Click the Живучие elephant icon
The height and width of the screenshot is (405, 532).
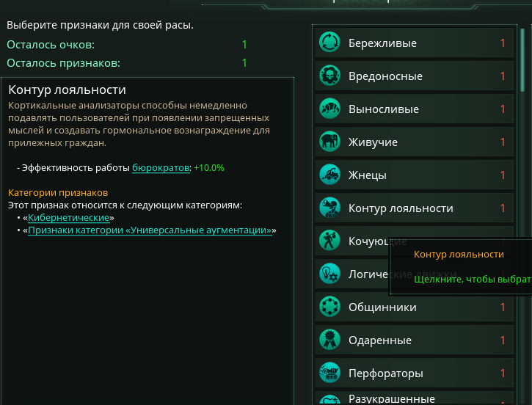tap(329, 142)
